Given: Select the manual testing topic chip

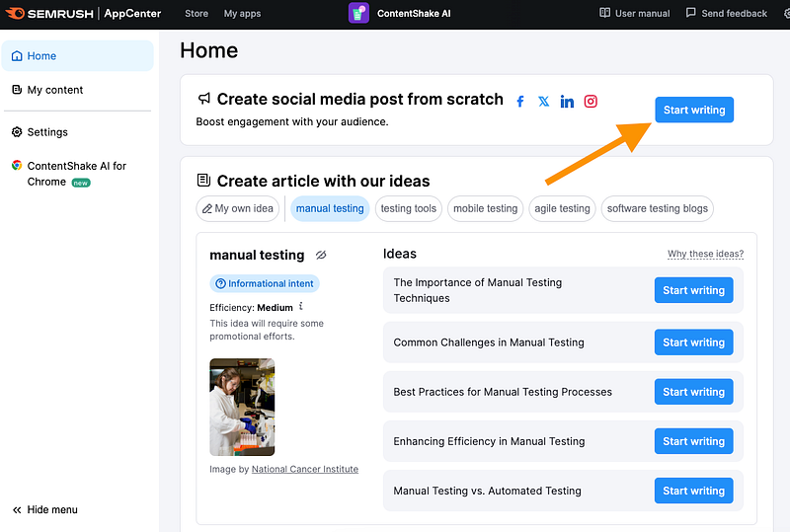Looking at the screenshot, I should (330, 208).
